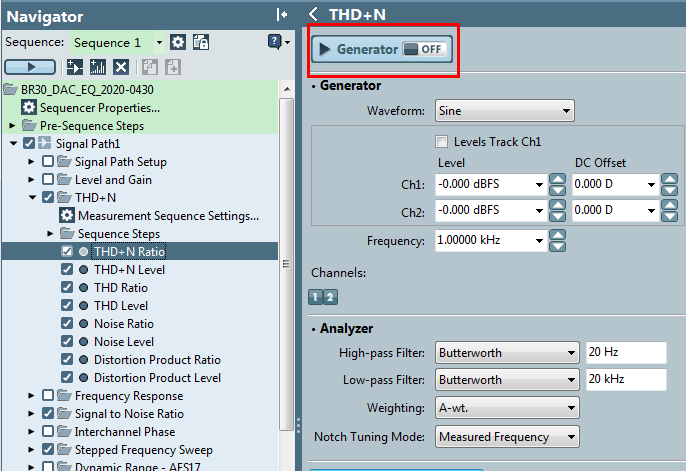
Task: Uncheck Signal Path1 checkbox
Action: [29, 143]
